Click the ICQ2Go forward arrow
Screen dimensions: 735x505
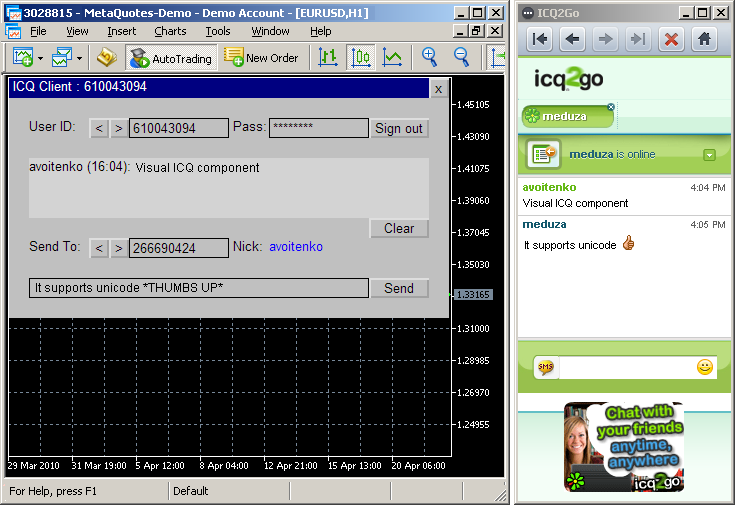pos(605,39)
